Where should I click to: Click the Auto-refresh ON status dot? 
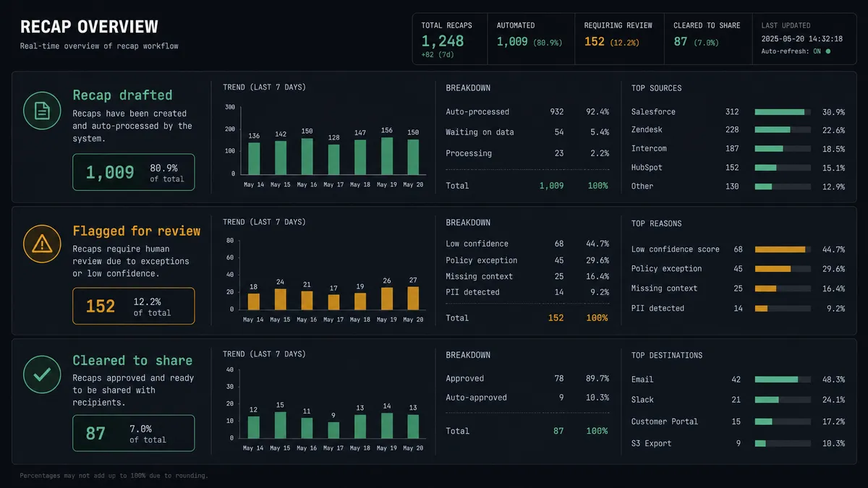coord(827,51)
